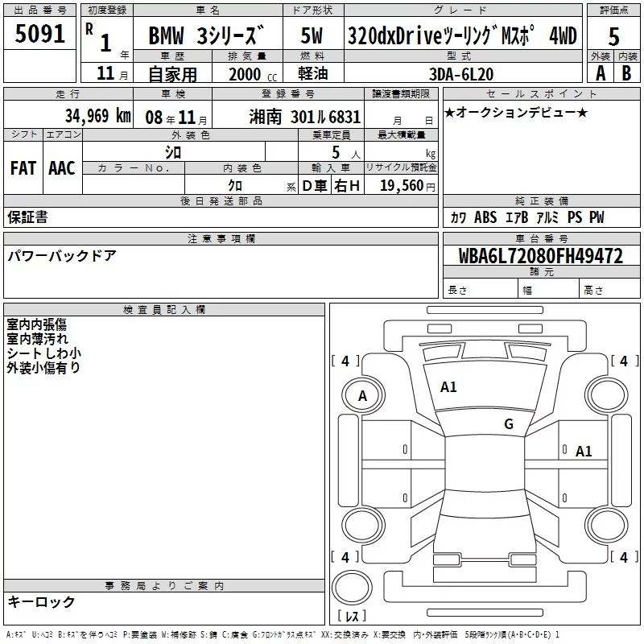The image size is (644, 644).
Task: Click the 長さ dimension field
Action: tap(481, 288)
